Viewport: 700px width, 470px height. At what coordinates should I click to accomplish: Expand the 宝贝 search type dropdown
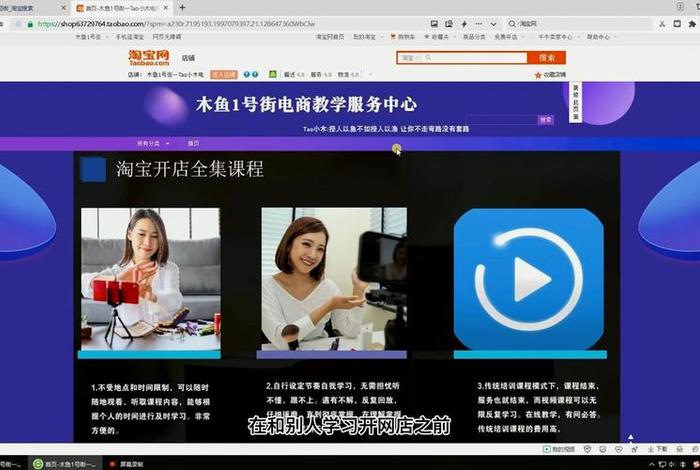pos(409,58)
